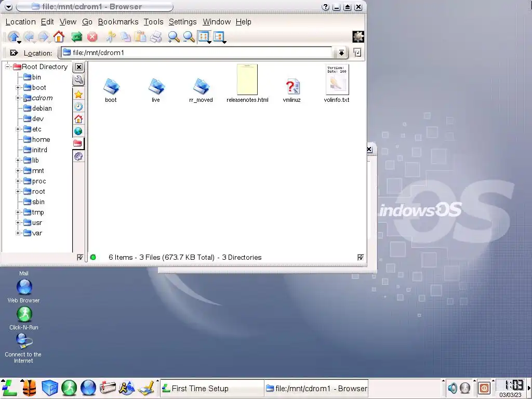Click the volume speaker tray icon
Screen dimensions: 532x399
click(452, 388)
